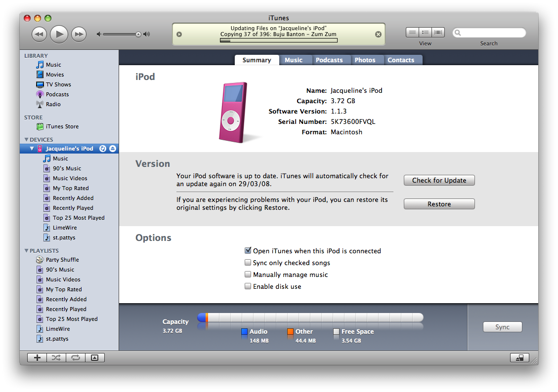Screen dimensions: 558x392
Task: Enable Manually manage music
Action: point(248,274)
